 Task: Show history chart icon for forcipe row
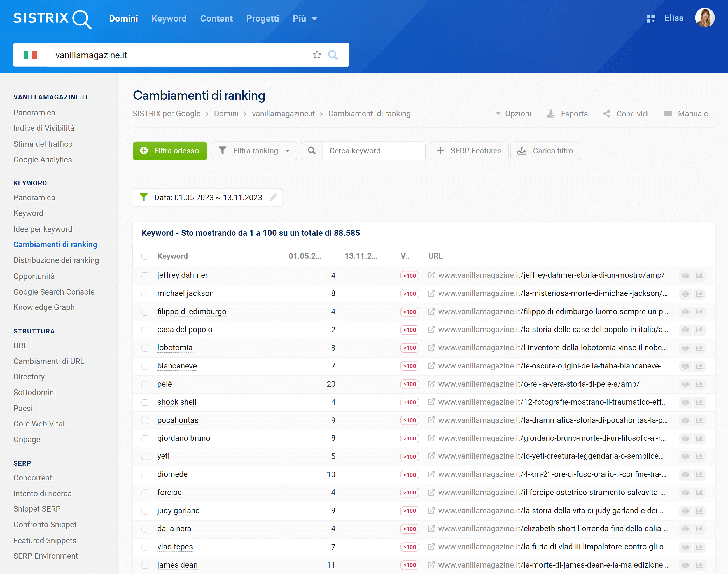tap(699, 493)
